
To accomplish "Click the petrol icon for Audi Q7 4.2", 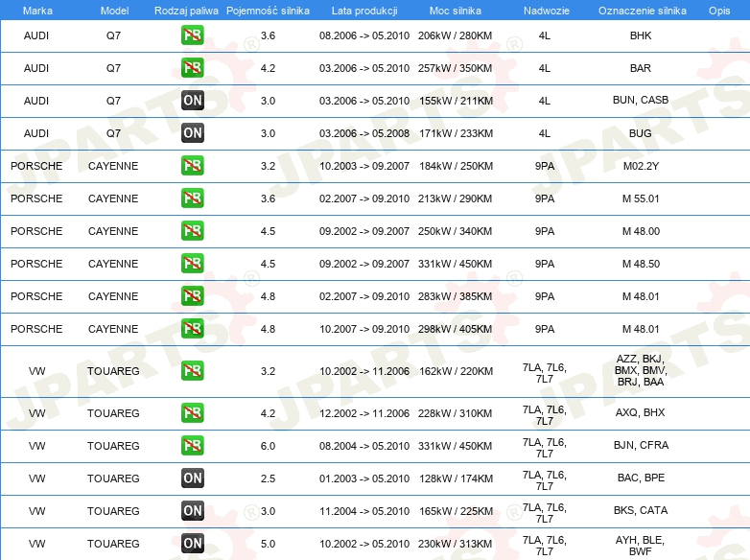I will (x=192, y=68).
